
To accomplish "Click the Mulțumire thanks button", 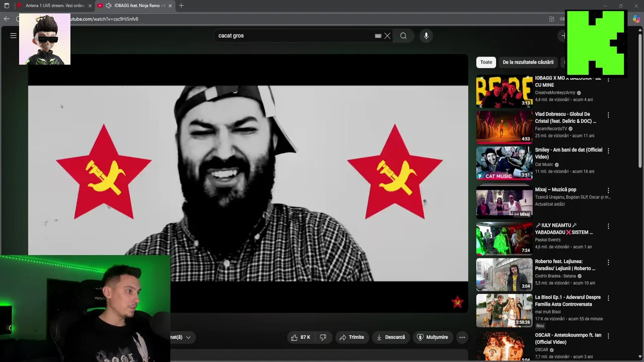I will [432, 337].
